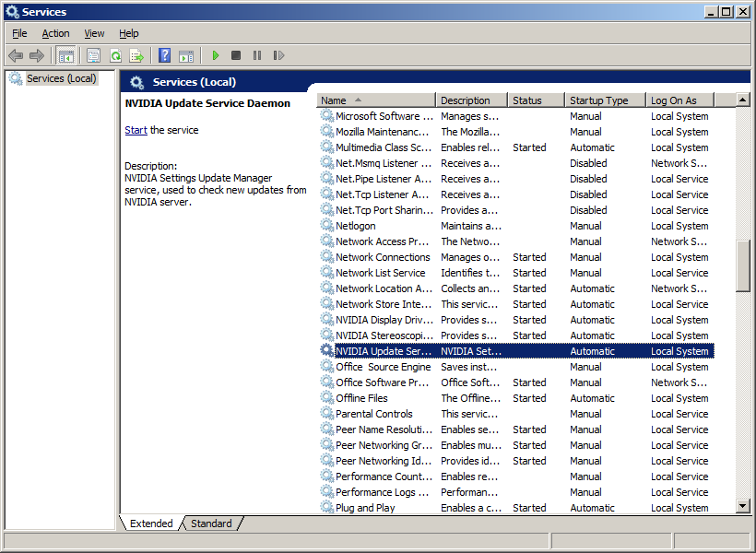Click the Pause Service toolbar icon
The image size is (756, 553).
[257, 55]
